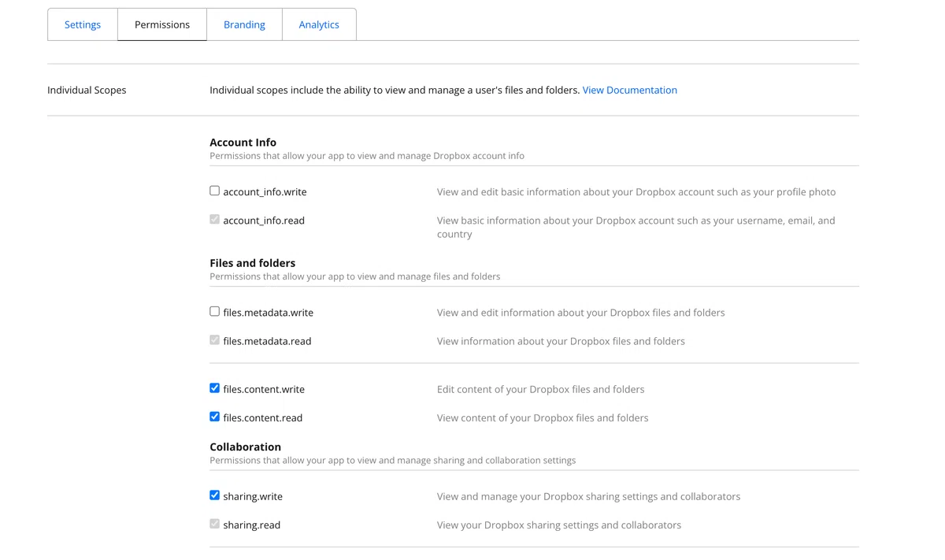Click the greyed files.metadata.read checkbox
Image resolution: width=945 pixels, height=560 pixels.
pyautogui.click(x=214, y=340)
